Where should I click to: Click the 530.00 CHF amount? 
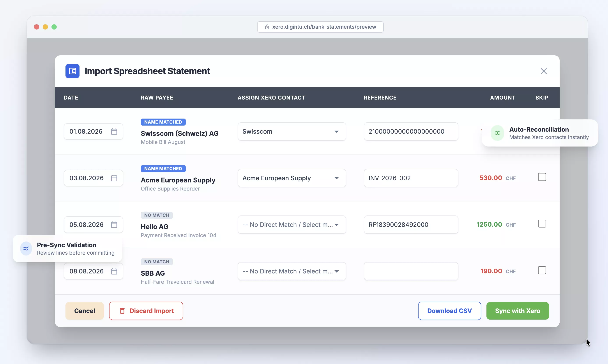(x=497, y=178)
